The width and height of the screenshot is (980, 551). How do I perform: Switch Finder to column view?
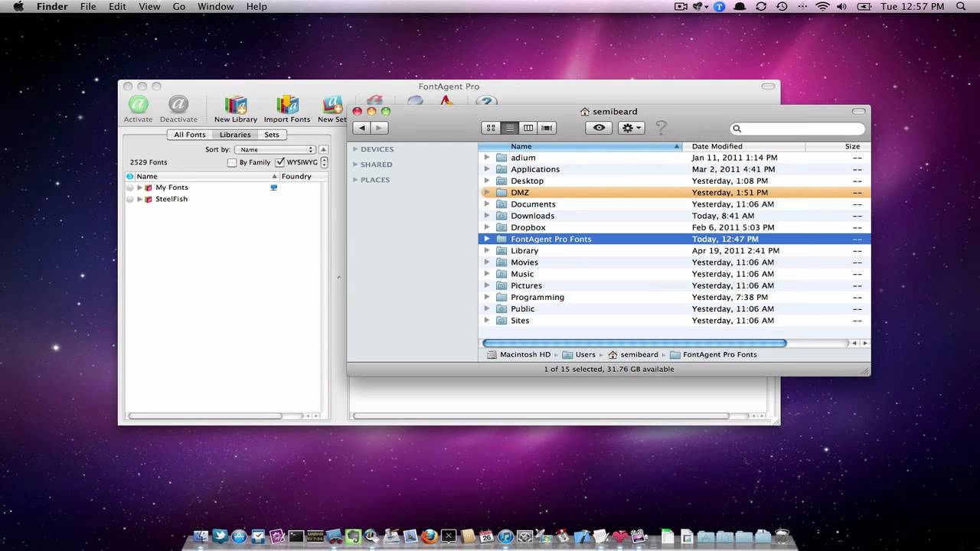click(528, 128)
